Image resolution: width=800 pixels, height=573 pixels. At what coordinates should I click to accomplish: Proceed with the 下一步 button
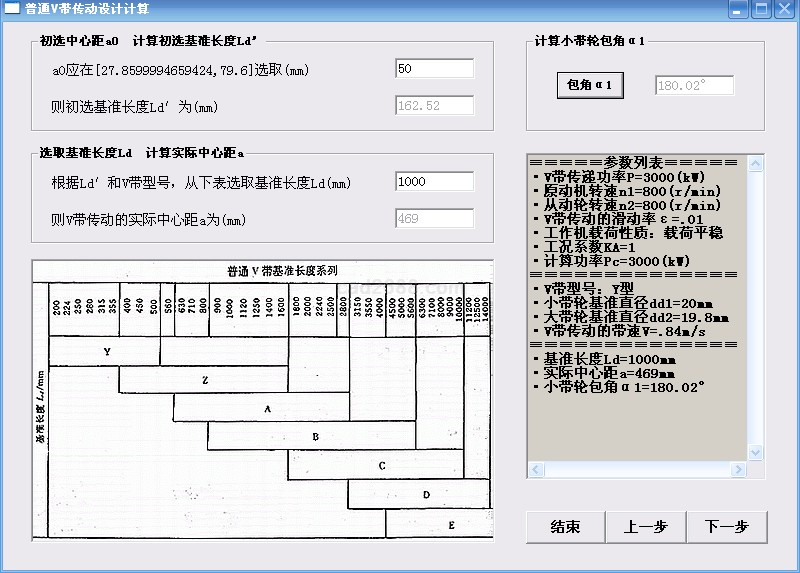point(727,527)
